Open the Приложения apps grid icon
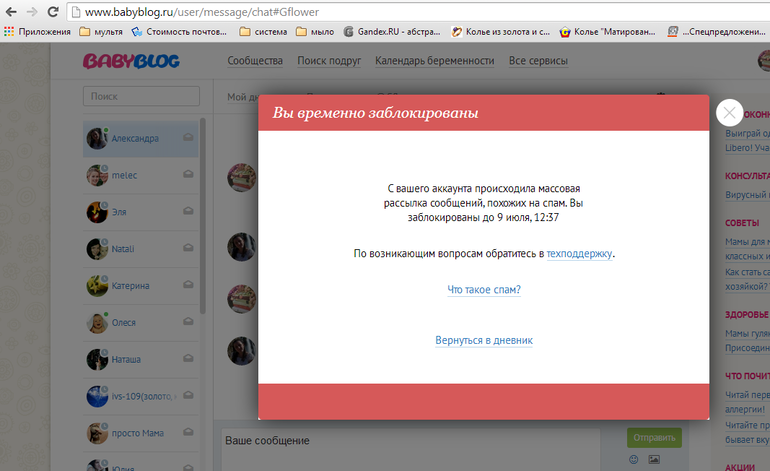 pyautogui.click(x=9, y=31)
